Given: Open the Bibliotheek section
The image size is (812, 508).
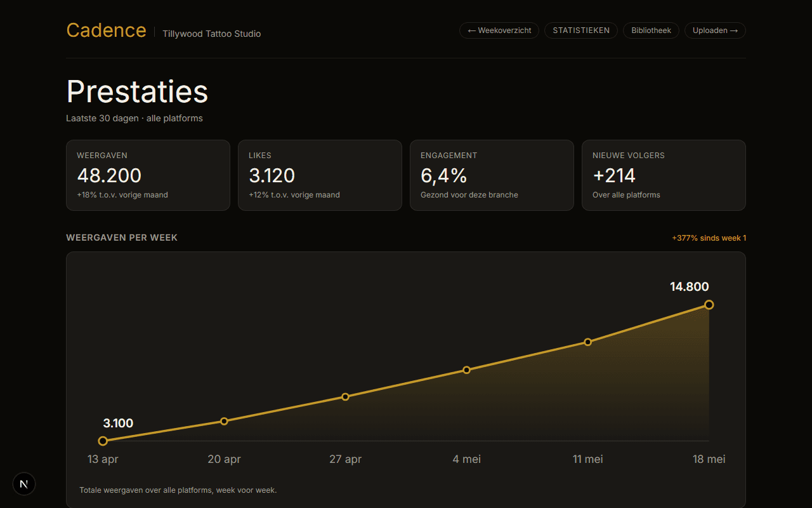Looking at the screenshot, I should (651, 30).
